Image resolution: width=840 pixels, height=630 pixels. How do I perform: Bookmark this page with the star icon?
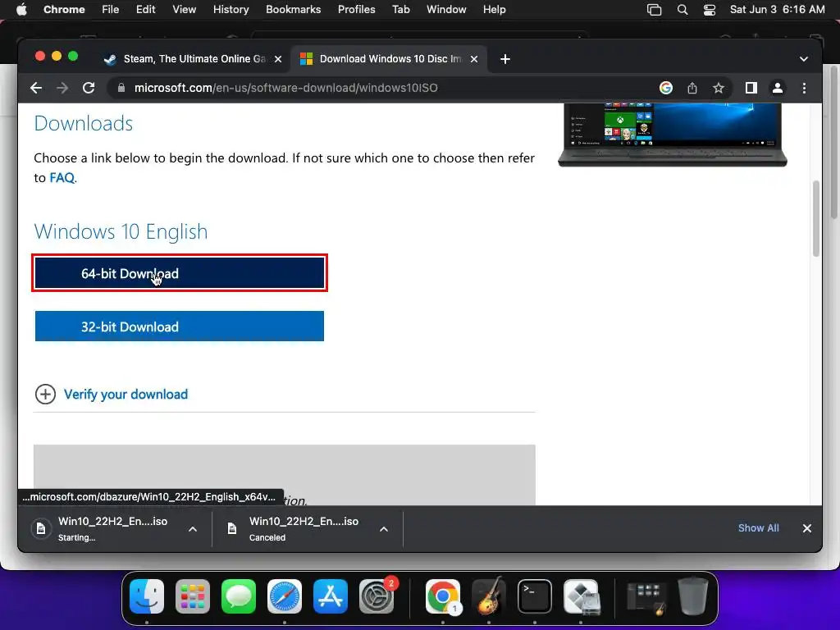tap(719, 88)
